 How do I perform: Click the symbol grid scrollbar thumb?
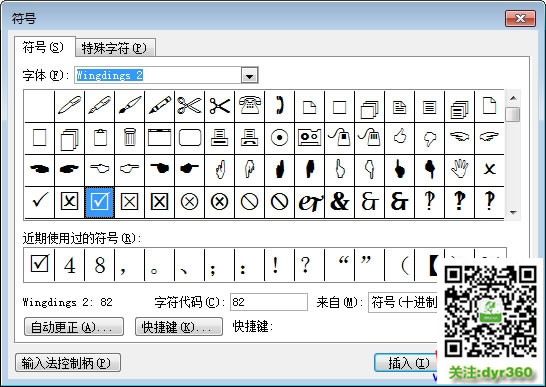point(513,115)
